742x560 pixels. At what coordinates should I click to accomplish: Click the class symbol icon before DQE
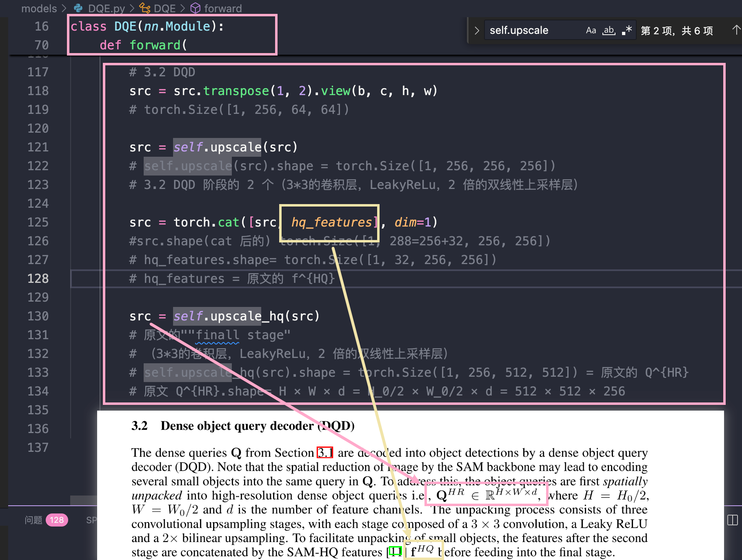[145, 8]
